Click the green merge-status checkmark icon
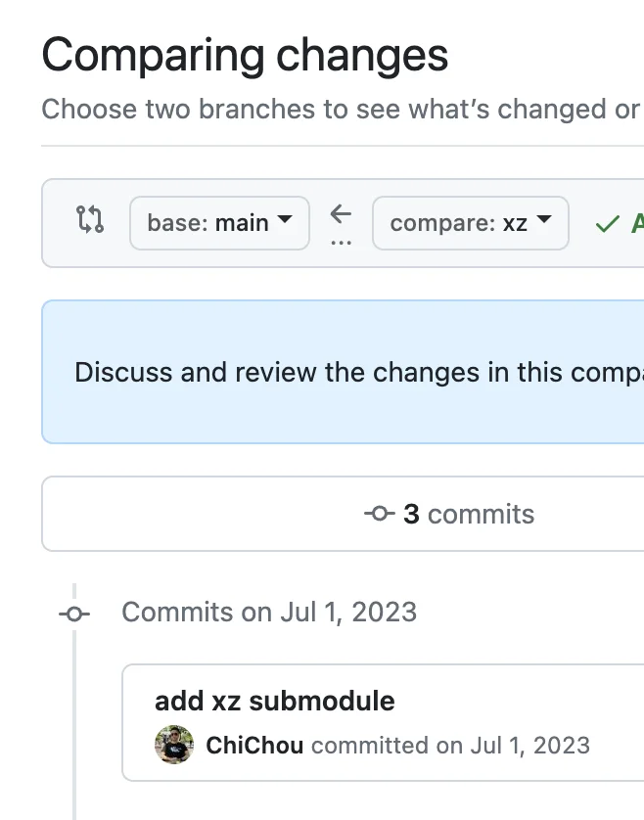The height and width of the screenshot is (820, 644). coord(608,224)
